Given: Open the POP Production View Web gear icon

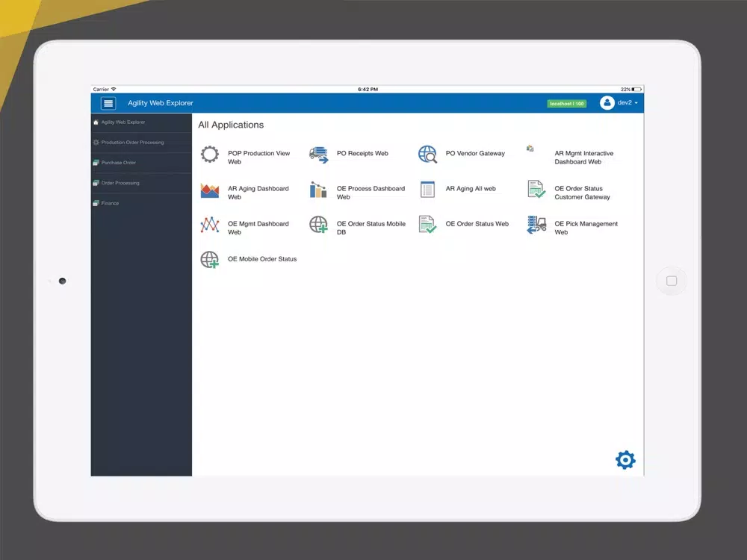Looking at the screenshot, I should point(210,155).
